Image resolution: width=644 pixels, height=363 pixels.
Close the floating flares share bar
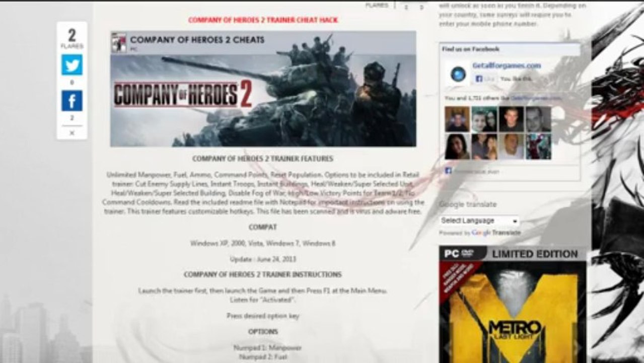pyautogui.click(x=71, y=133)
